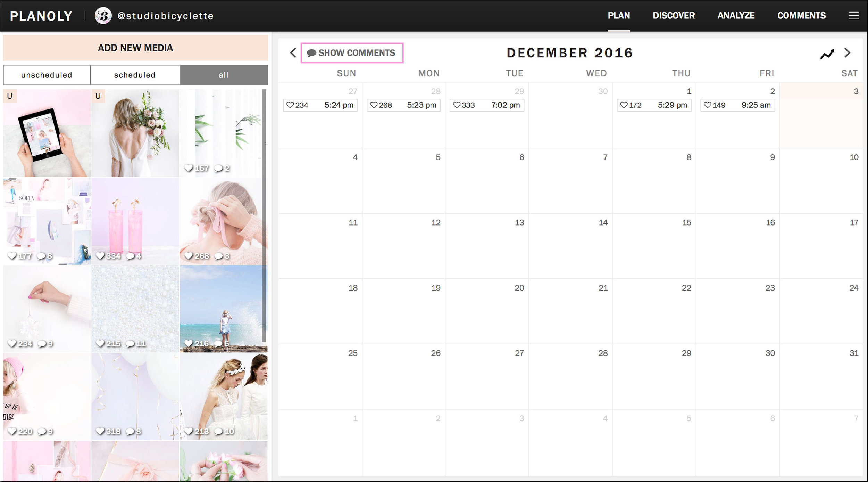
Task: Select the moodboard collage thumbnail with 177 likes
Action: (47, 221)
